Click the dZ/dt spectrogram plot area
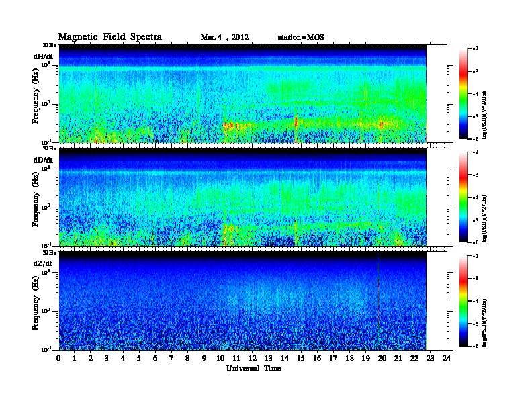Viewport: 532px width, 411px height. point(242,301)
